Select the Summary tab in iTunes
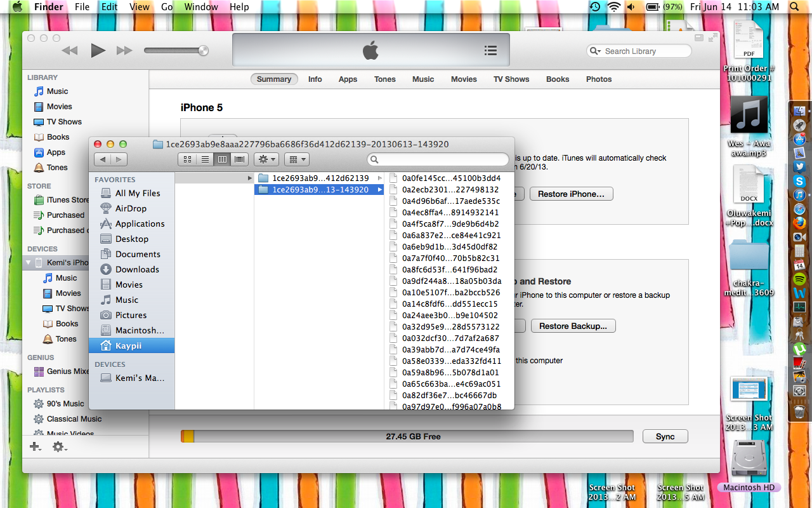This screenshot has width=812, height=508. click(x=274, y=79)
